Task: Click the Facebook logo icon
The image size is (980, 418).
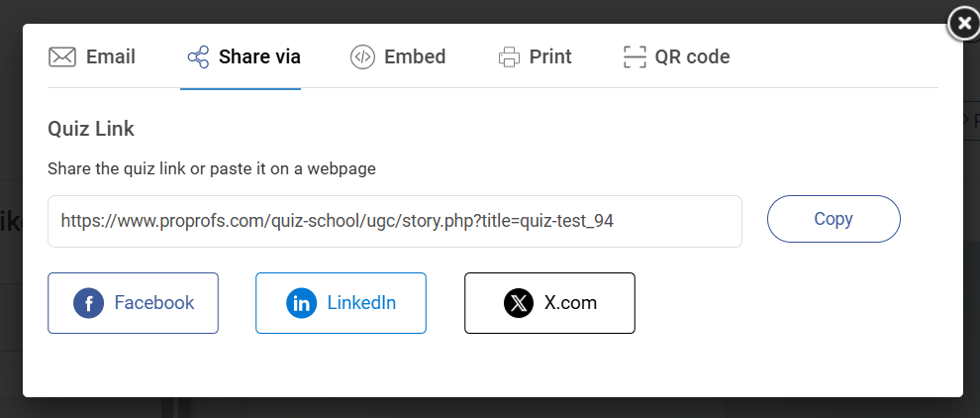Action: tap(89, 303)
